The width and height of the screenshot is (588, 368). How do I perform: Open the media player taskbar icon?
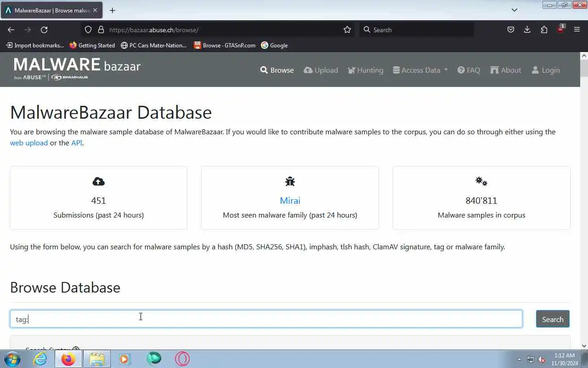[125, 359]
